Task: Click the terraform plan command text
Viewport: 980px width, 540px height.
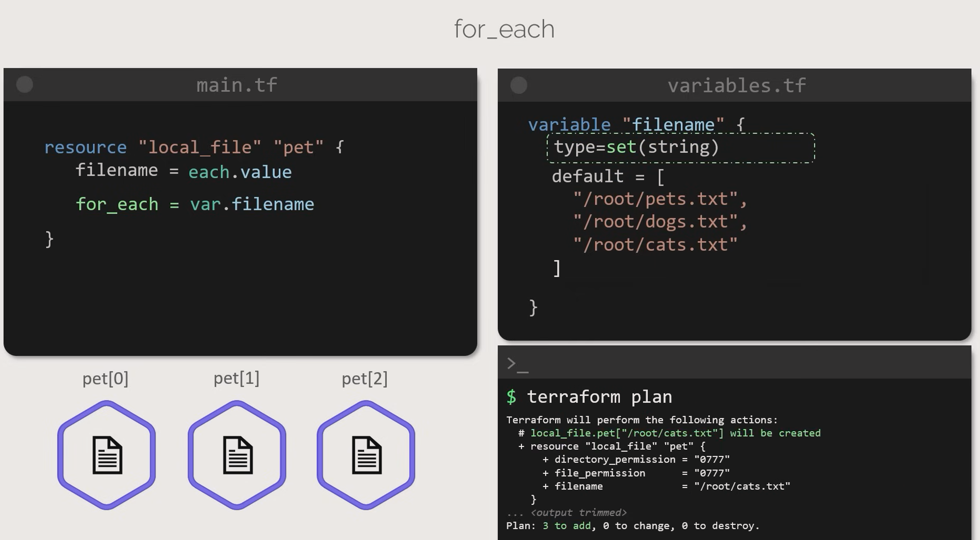Action: 599,397
